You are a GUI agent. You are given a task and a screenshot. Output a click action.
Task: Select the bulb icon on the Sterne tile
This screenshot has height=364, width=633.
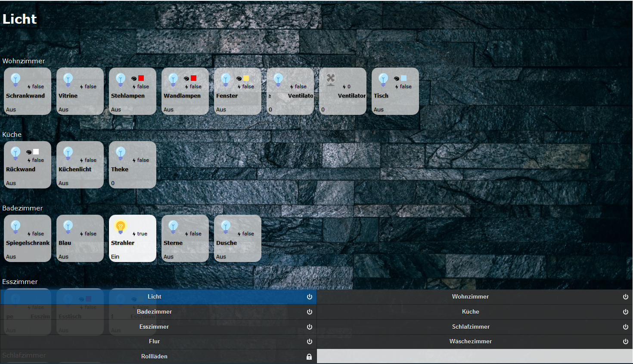pyautogui.click(x=173, y=227)
